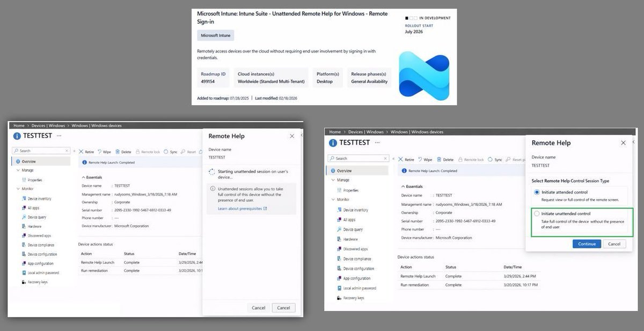The width and height of the screenshot is (644, 331).
Task: Select Initiate unattended control radio option
Action: click(x=537, y=214)
